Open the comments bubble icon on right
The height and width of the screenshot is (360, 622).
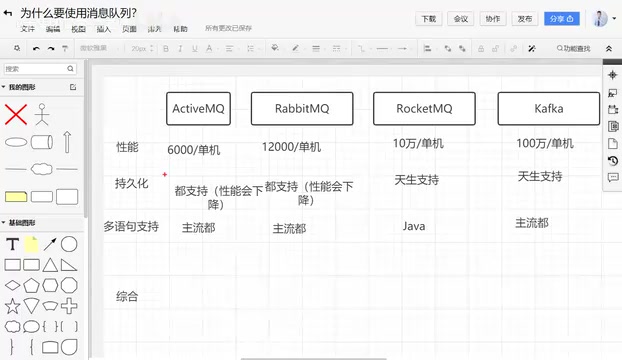coord(612,177)
